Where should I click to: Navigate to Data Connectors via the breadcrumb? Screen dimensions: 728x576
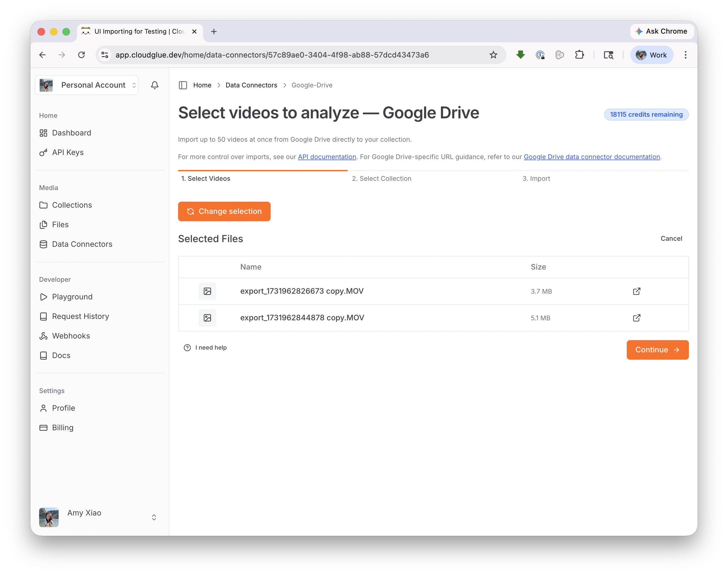[251, 85]
